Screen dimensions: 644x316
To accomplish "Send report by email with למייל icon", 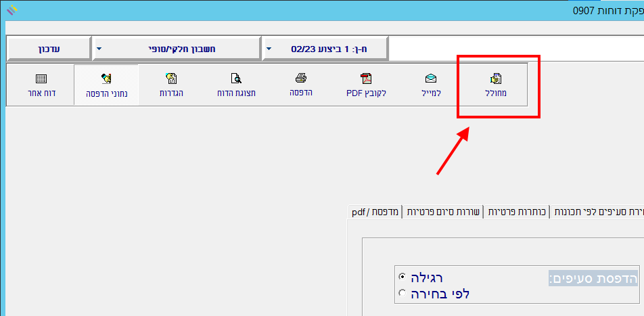I will (x=431, y=85).
